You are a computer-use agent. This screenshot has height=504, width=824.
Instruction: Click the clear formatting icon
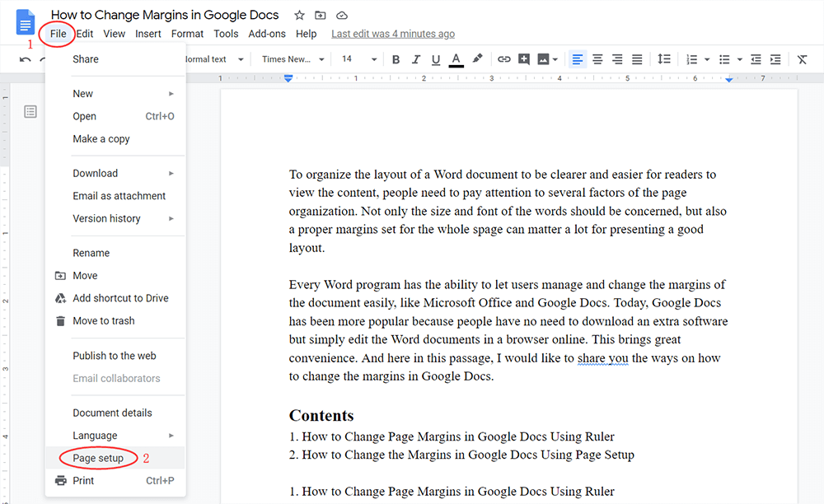802,59
